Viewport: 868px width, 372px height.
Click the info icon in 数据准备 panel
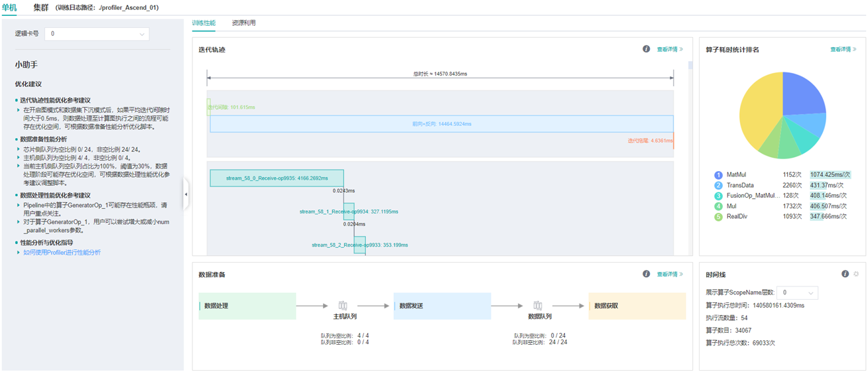646,274
